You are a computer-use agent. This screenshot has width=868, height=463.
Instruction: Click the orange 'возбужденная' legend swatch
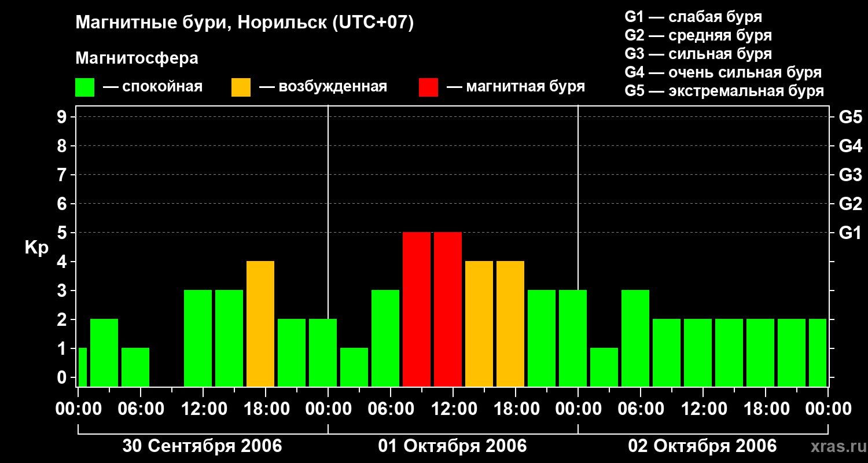tap(241, 87)
